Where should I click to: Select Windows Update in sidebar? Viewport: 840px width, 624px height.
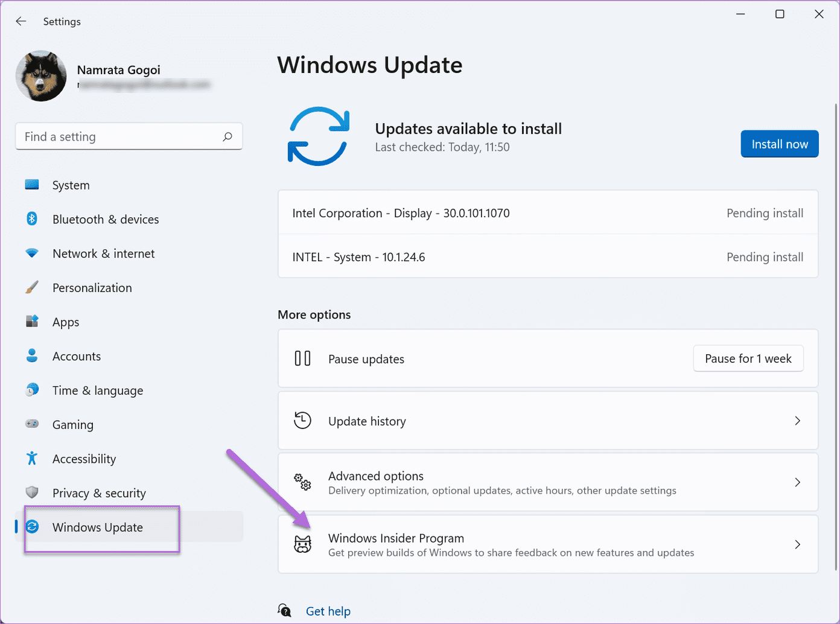point(129,527)
